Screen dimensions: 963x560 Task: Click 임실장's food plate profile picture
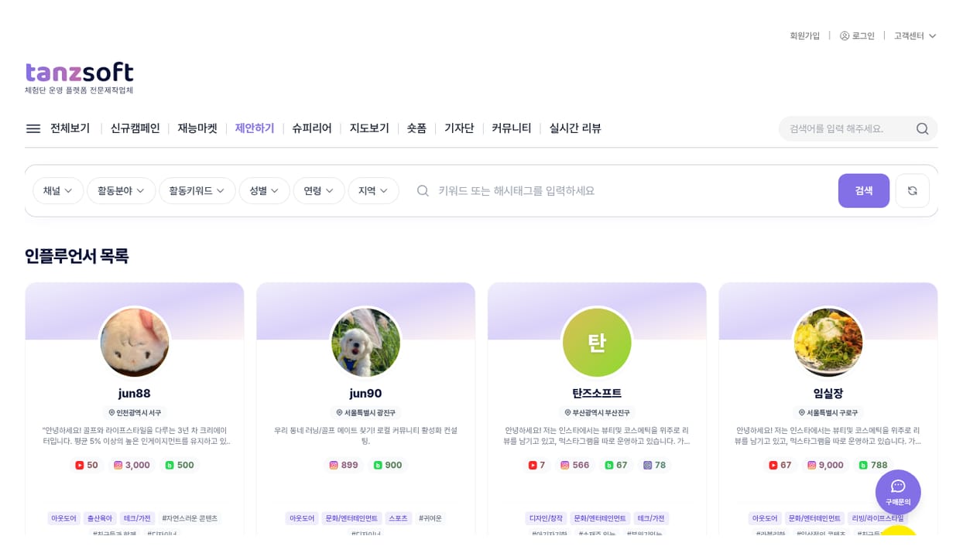(x=828, y=343)
